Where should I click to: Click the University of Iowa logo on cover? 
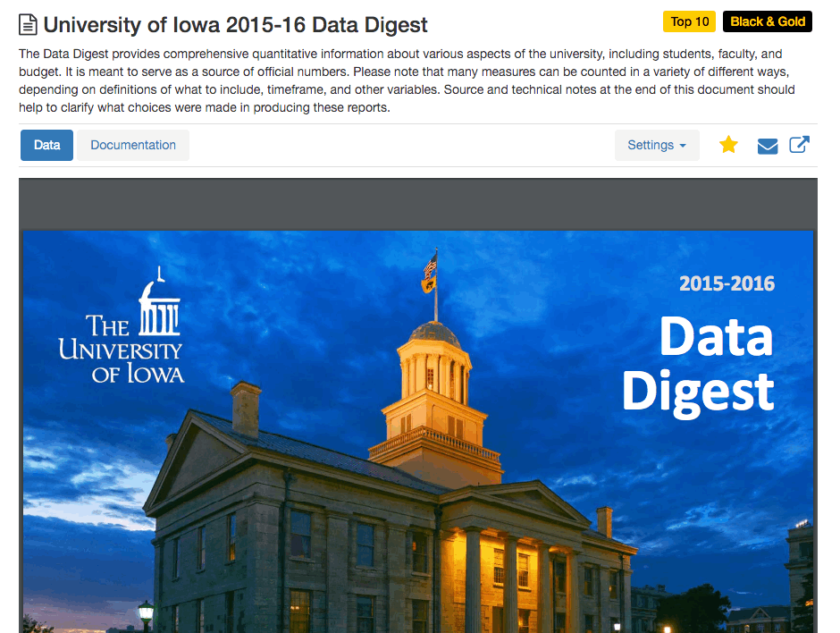[x=122, y=325]
